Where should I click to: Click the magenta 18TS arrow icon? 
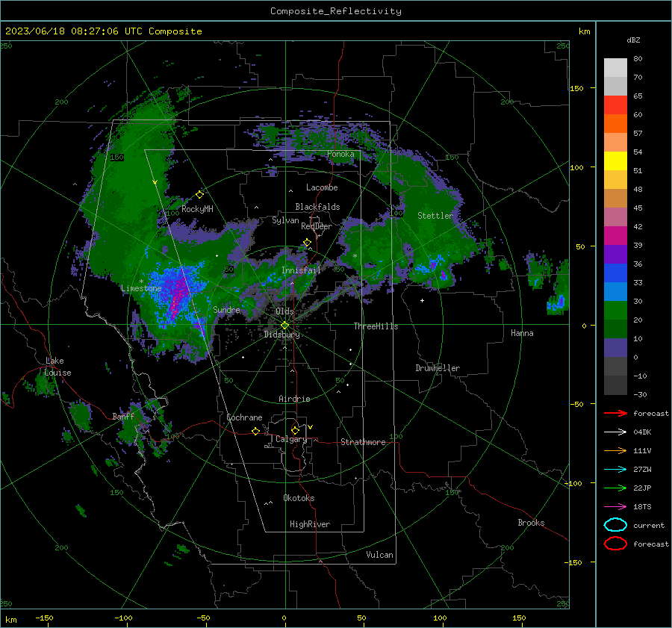[x=615, y=507]
